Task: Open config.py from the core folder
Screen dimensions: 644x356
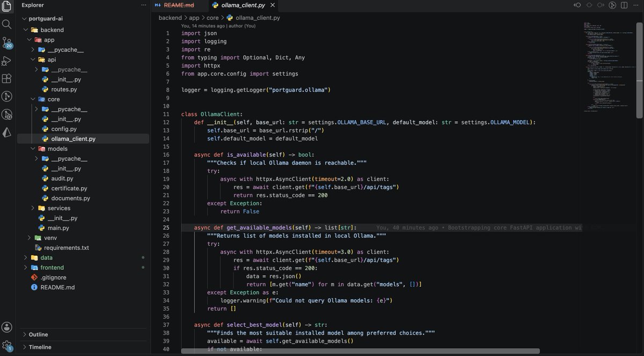Action: pos(64,129)
